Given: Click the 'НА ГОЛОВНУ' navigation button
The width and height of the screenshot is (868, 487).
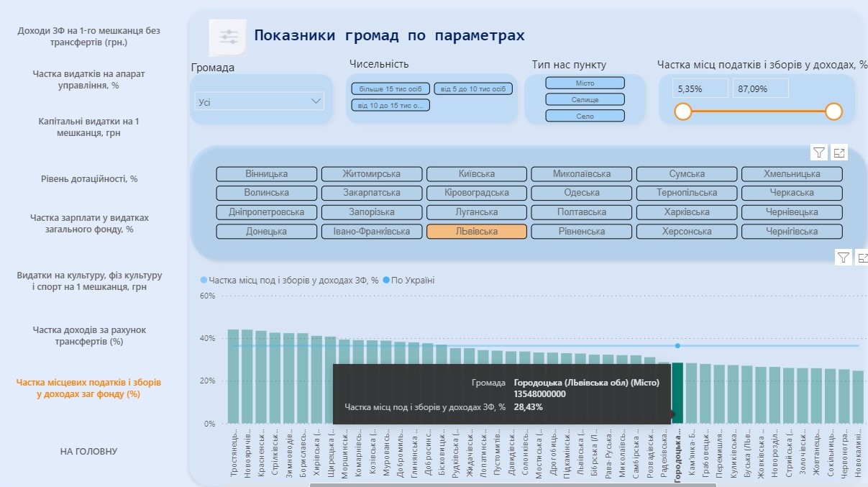Looking at the screenshot, I should pyautogui.click(x=89, y=451).
